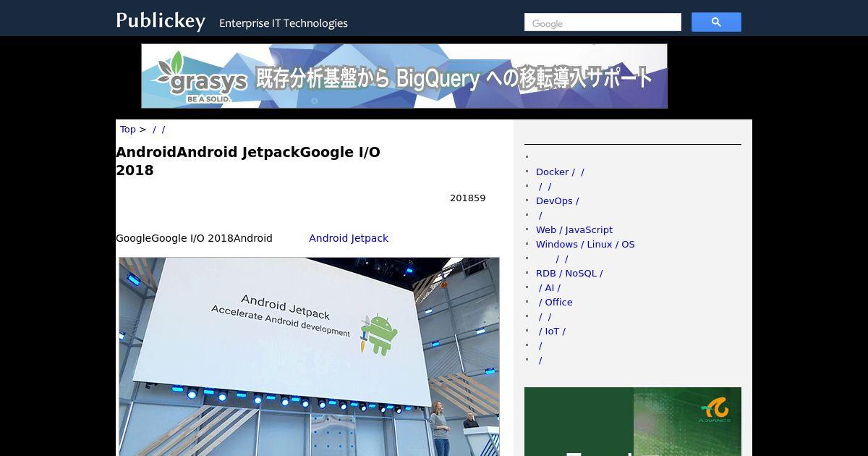The height and width of the screenshot is (456, 868).
Task: Open the Android Jetpack link in article
Action: (349, 238)
